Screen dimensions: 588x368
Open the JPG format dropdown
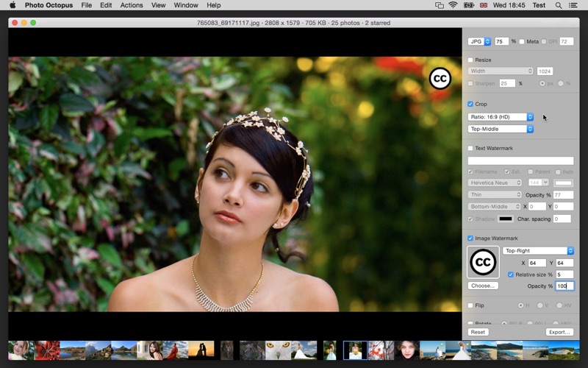click(x=479, y=42)
